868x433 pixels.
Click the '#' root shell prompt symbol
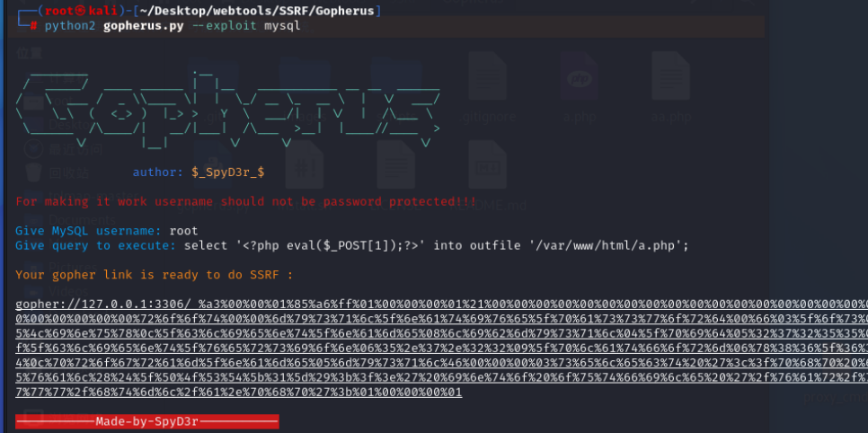click(x=34, y=25)
